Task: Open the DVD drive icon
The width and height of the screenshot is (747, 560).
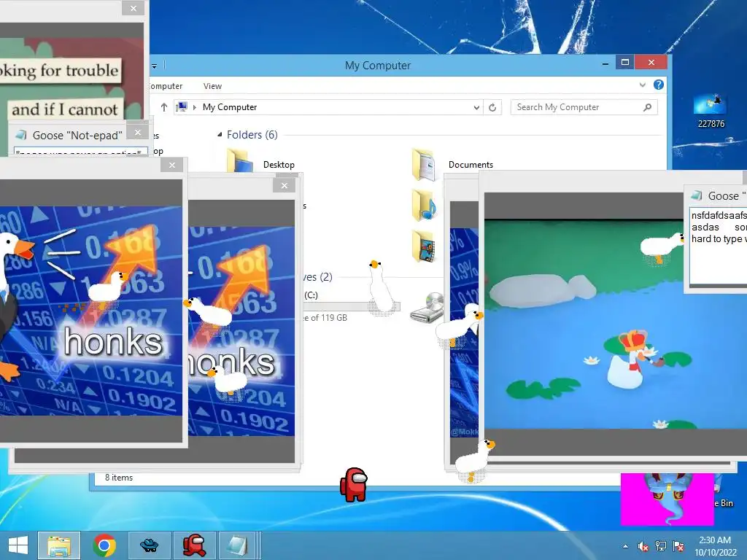Action: point(427,308)
